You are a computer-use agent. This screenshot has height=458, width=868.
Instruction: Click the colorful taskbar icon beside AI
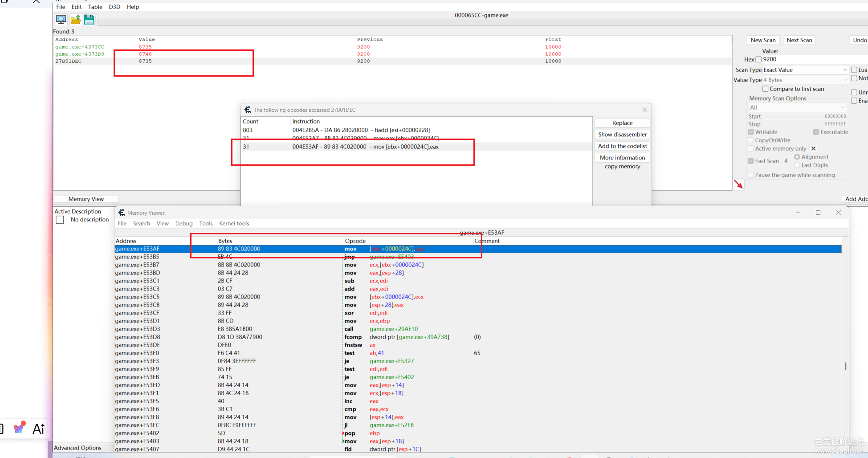tap(20, 428)
